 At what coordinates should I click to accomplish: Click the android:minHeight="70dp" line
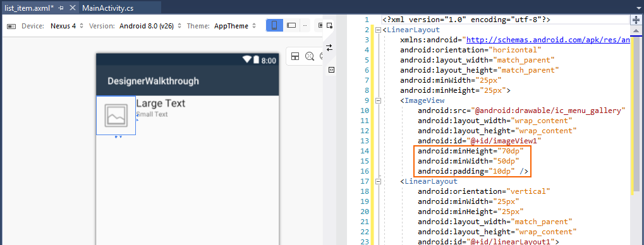(x=471, y=151)
